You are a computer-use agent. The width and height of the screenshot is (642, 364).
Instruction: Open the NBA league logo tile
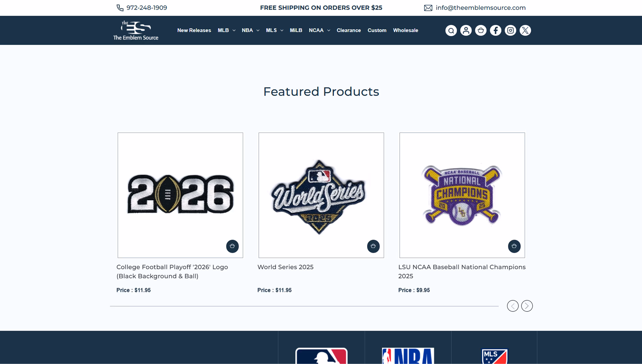coord(408,355)
